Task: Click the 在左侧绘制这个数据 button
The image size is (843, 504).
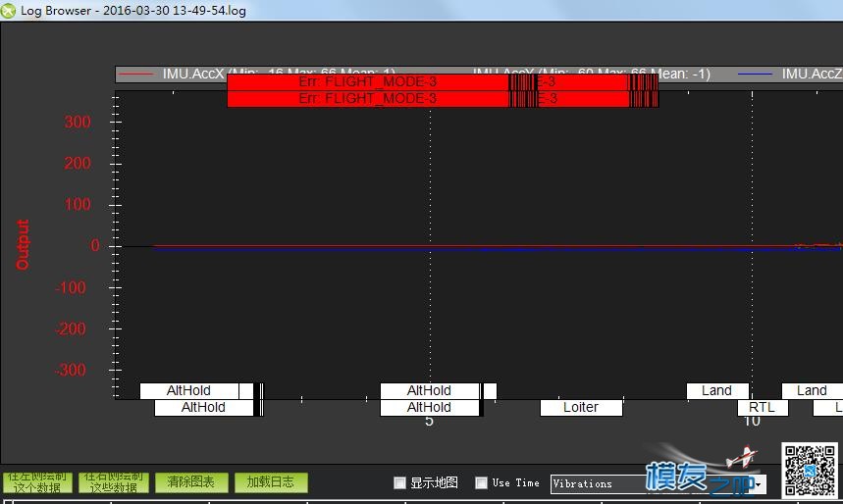Action: point(37,482)
